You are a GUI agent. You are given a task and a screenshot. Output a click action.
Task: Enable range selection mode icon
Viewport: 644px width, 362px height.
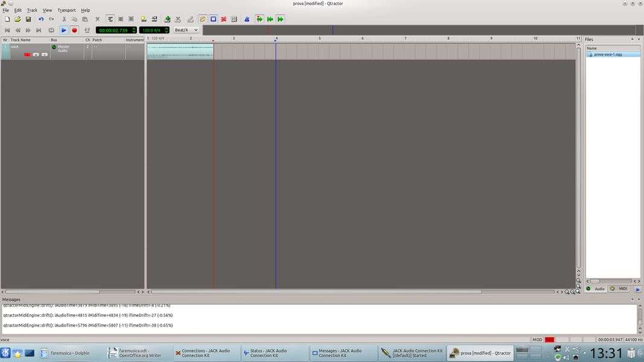[x=121, y=19]
